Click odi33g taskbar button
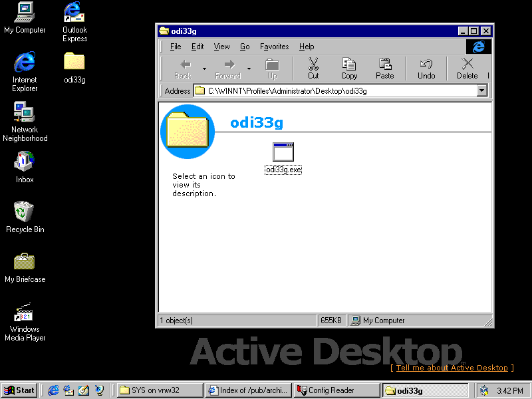 coord(426,390)
